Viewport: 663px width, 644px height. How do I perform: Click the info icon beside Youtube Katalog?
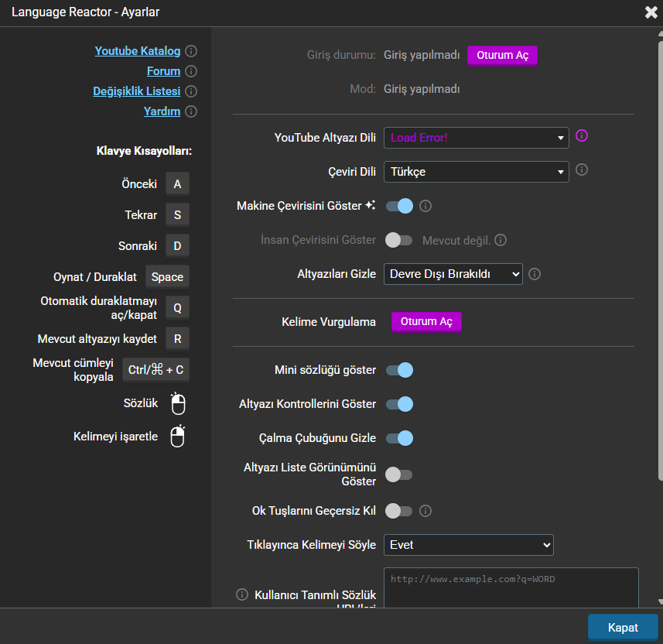coord(191,51)
